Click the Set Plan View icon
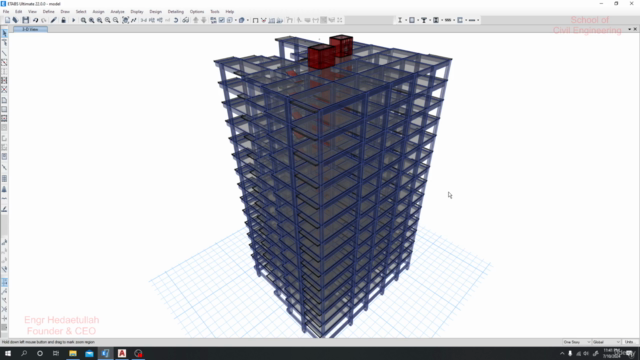The image size is (640, 360). pos(152,20)
